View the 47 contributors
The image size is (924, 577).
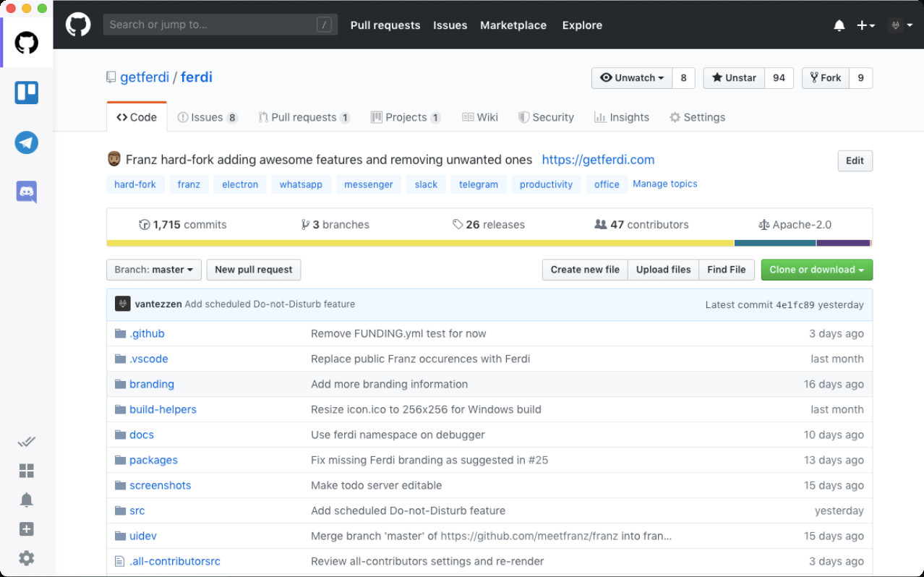point(641,225)
